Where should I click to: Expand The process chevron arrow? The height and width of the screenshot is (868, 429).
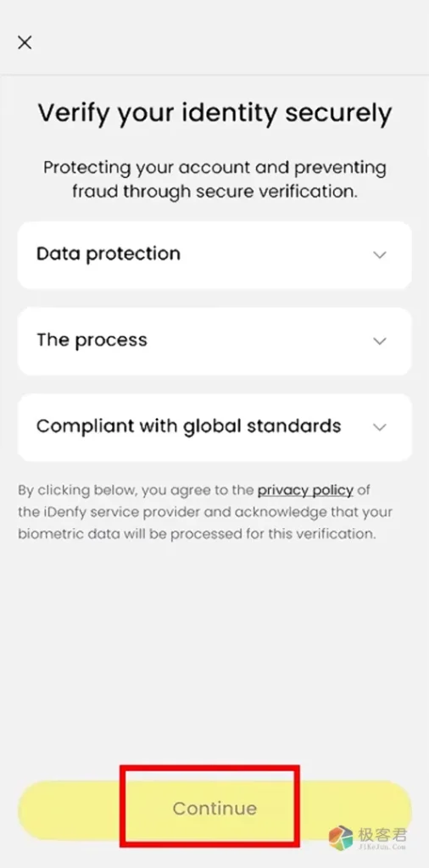pos(379,341)
